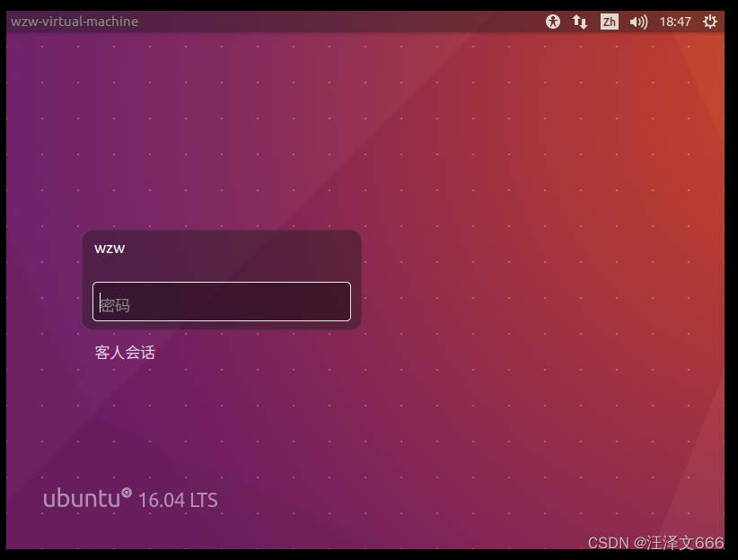Open the network connections indicator
Image resolution: width=738 pixels, height=560 pixels.
pyautogui.click(x=580, y=22)
